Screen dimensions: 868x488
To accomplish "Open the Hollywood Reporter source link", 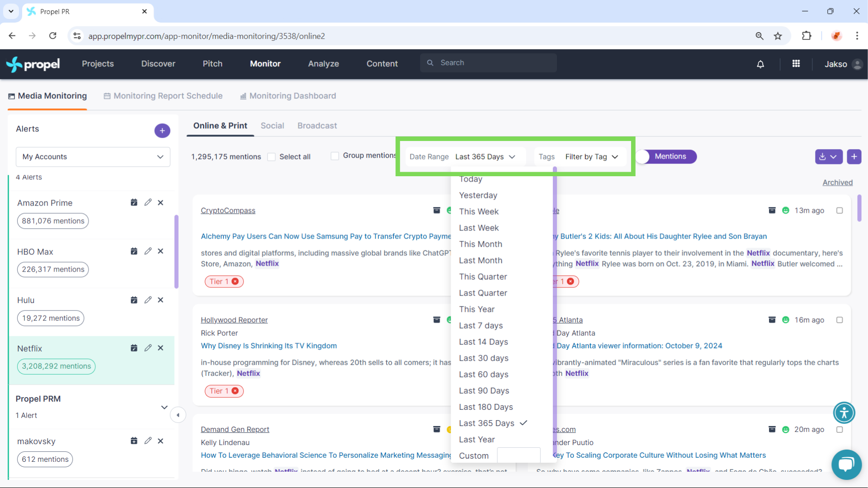I will 234,320.
